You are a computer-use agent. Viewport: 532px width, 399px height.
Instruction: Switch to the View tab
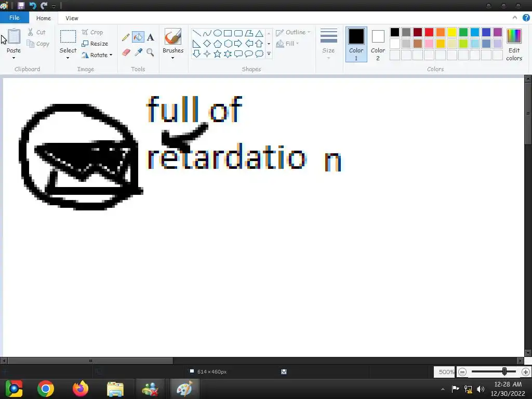[x=72, y=18]
